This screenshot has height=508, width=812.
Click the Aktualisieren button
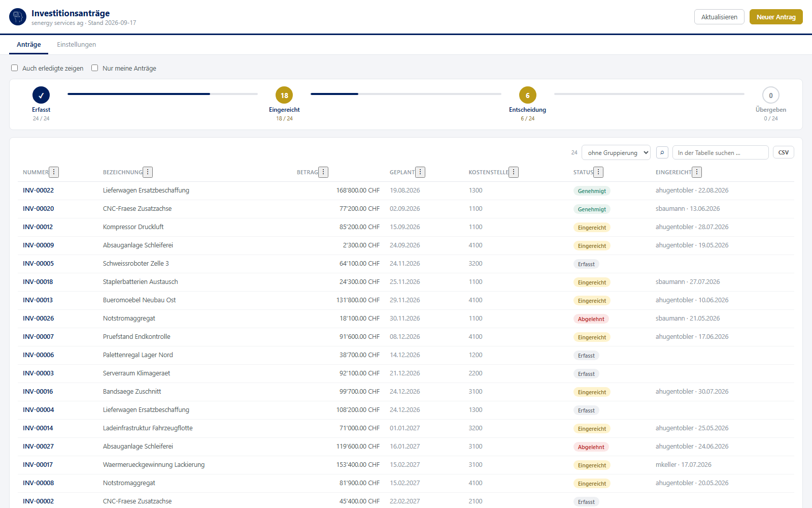(x=719, y=17)
